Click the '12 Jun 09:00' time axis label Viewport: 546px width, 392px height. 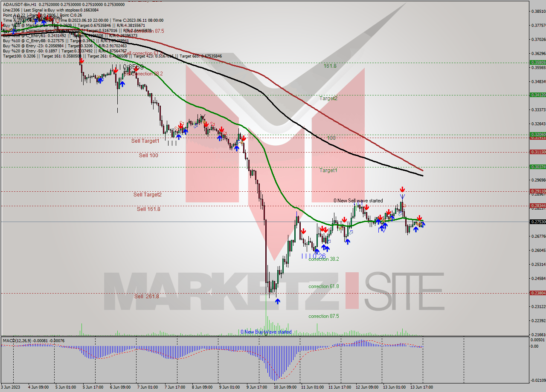367,387
